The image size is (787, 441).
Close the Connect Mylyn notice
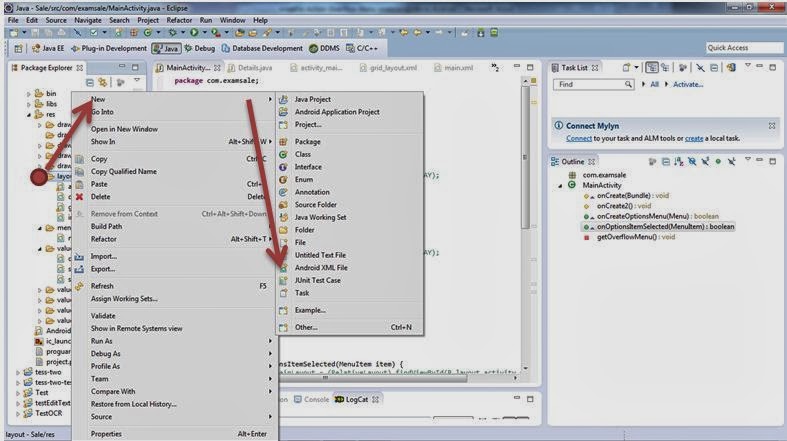point(771,126)
